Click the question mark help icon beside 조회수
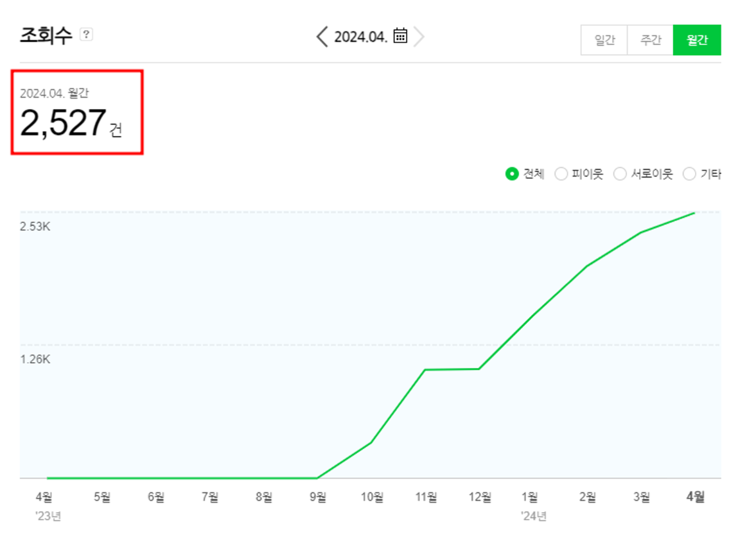The height and width of the screenshot is (540, 756). click(86, 35)
